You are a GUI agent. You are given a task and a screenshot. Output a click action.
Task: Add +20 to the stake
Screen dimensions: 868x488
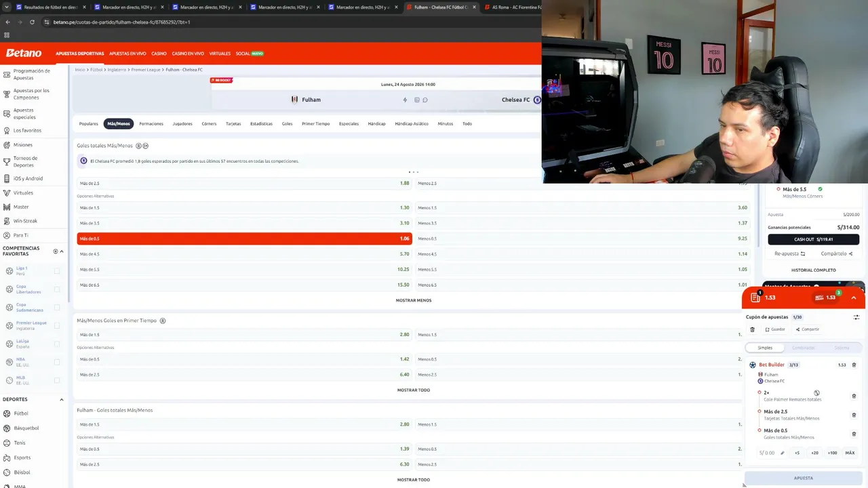pos(814,453)
